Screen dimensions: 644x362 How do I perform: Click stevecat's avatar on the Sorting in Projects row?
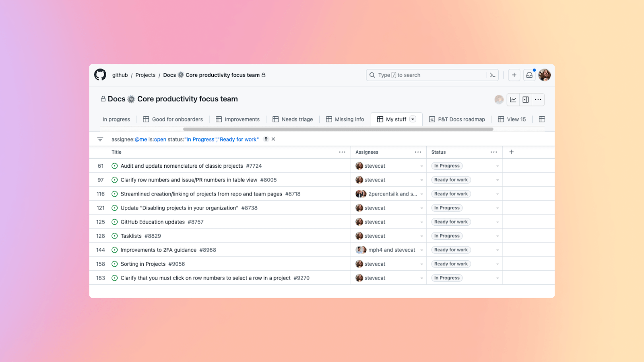(x=359, y=263)
